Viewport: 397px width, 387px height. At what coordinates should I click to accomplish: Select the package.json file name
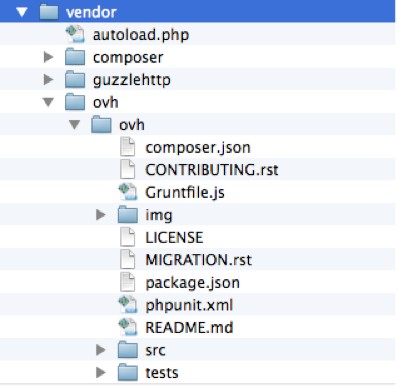[192, 283]
